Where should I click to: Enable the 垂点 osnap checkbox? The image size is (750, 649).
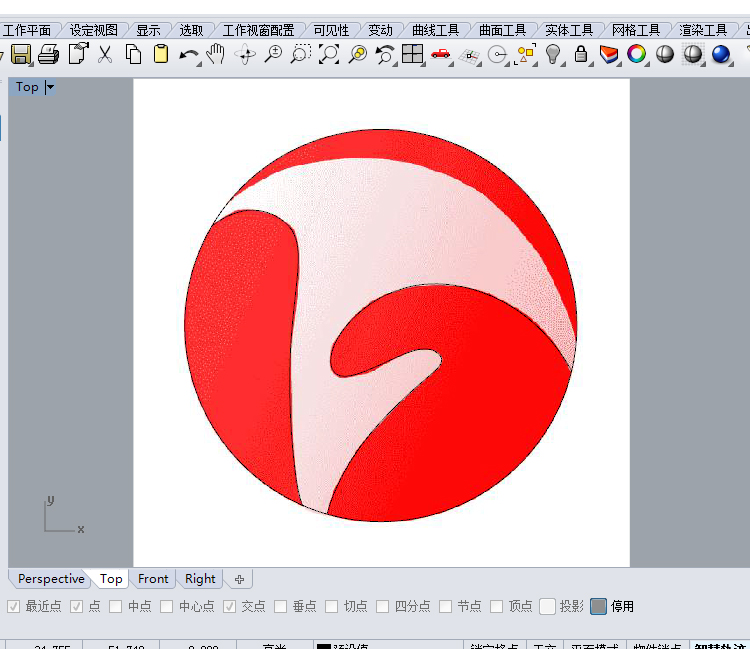pyautogui.click(x=280, y=606)
